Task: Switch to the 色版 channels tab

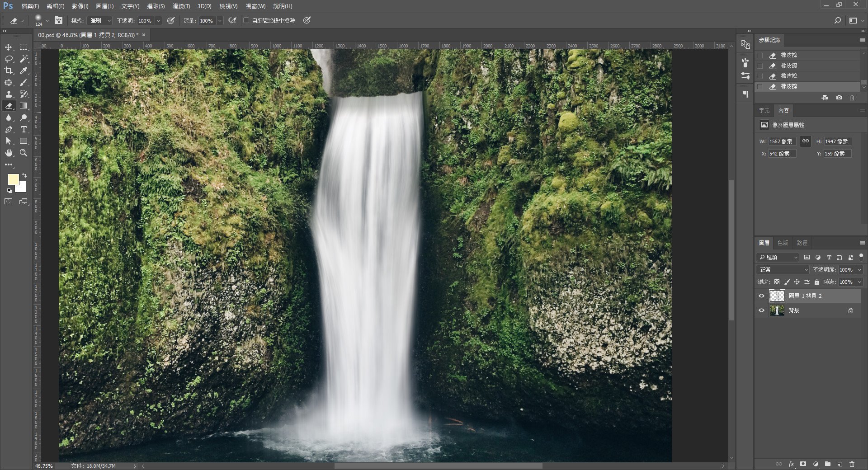Action: [x=783, y=243]
